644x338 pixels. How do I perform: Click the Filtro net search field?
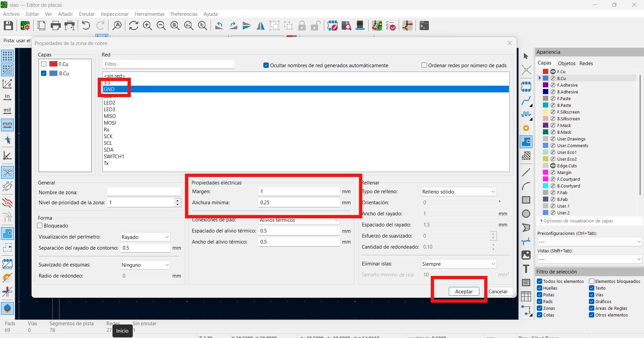168,64
